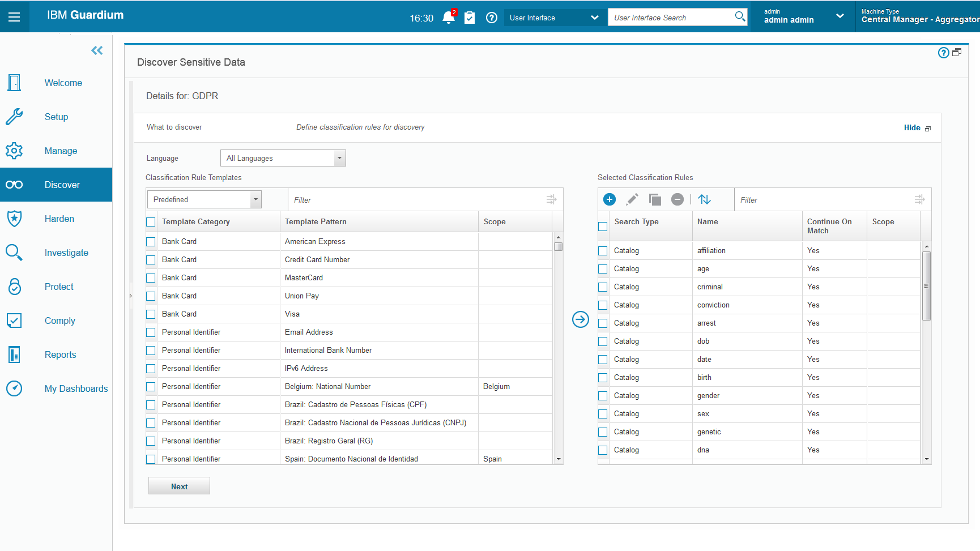Expand the Predefined templates dropdown
The image size is (980, 551).
[x=204, y=199]
